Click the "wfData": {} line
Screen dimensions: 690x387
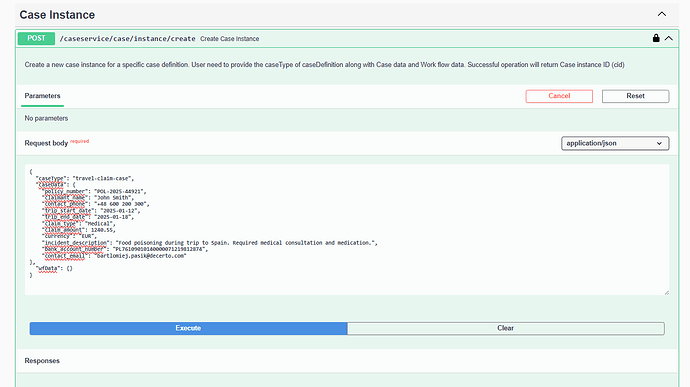55,268
